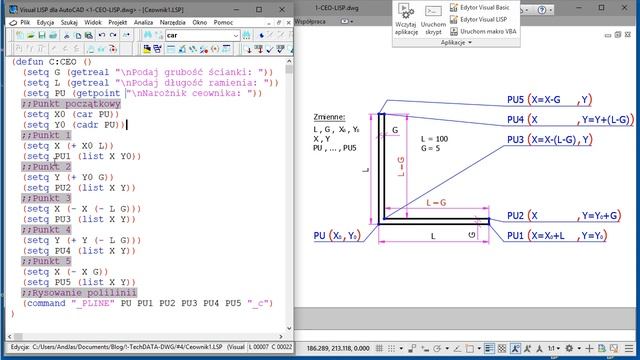Click the Check Selection icon
This screenshot has height=360, width=640.
pos(280,49)
